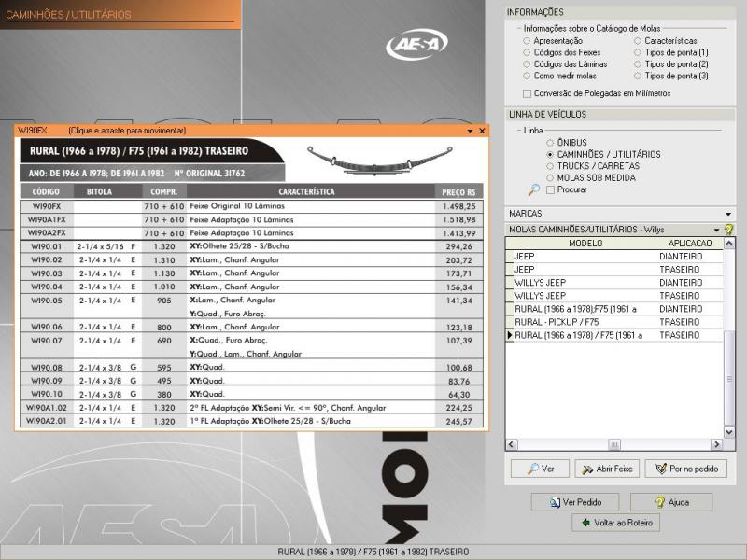This screenshot has height=560, width=747.
Task: Select MOLAS SOB MEDIDA option
Action: pos(550,177)
